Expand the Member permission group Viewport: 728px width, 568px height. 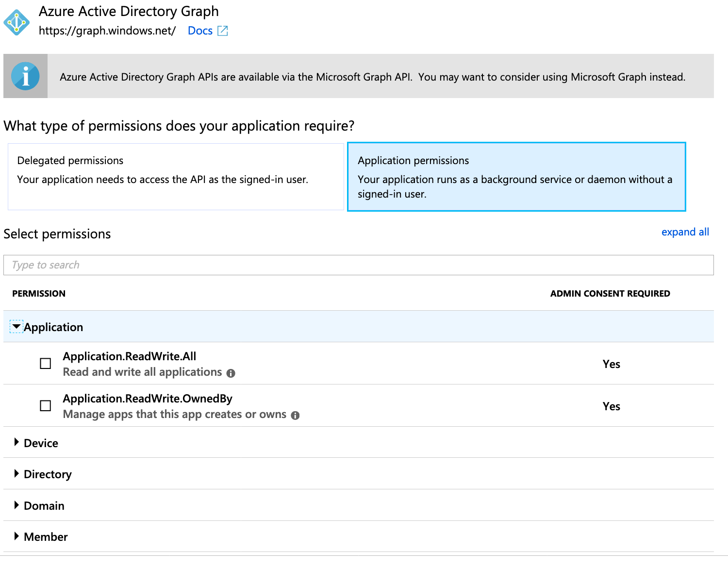coord(17,536)
